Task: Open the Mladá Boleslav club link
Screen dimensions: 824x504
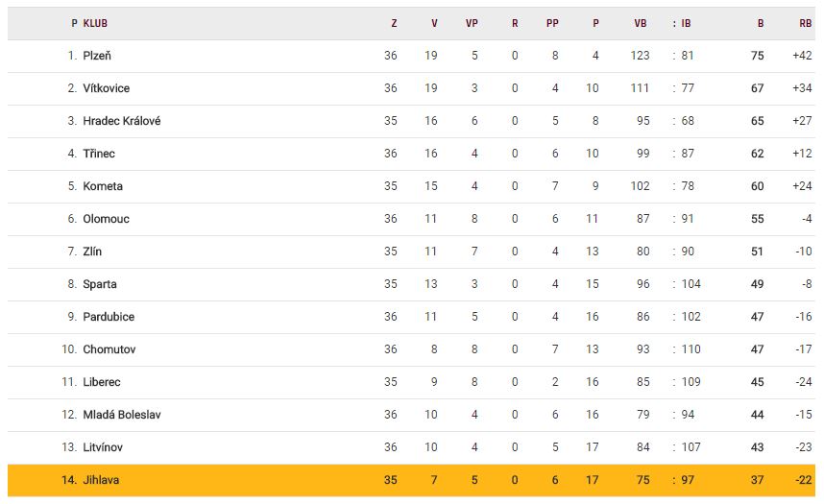Action: point(122,415)
